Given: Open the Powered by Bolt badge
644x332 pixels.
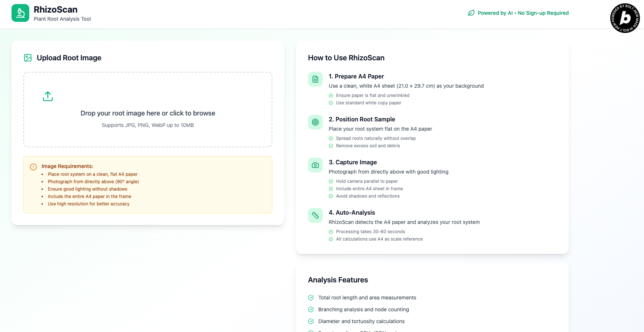Looking at the screenshot, I should 625,18.
